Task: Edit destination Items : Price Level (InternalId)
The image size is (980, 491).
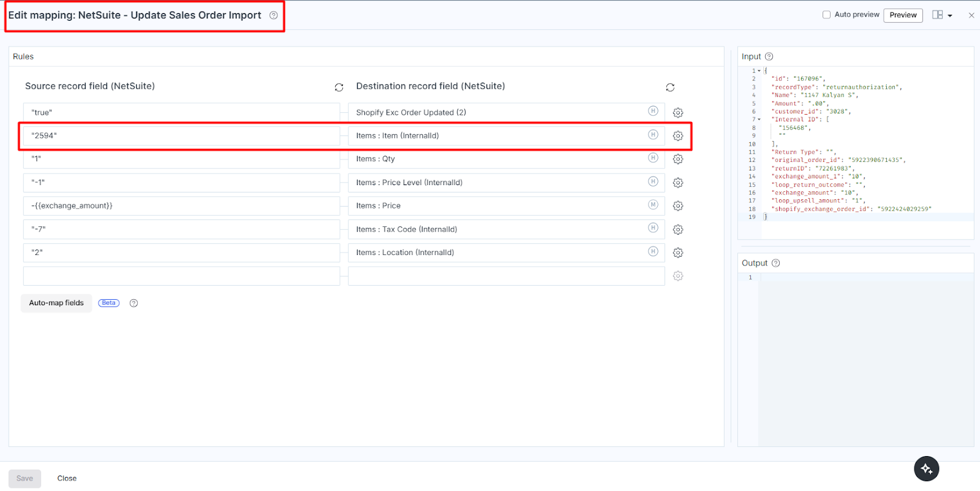Action: point(506,183)
